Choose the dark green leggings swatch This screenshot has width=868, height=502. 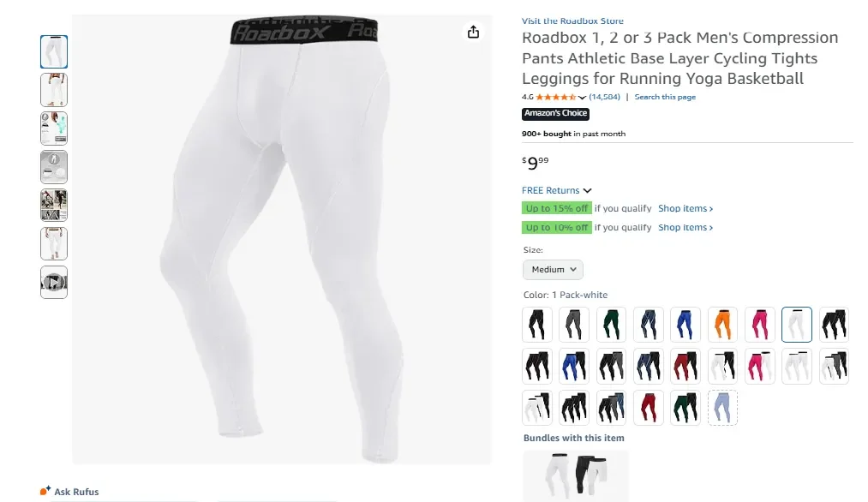pos(611,325)
